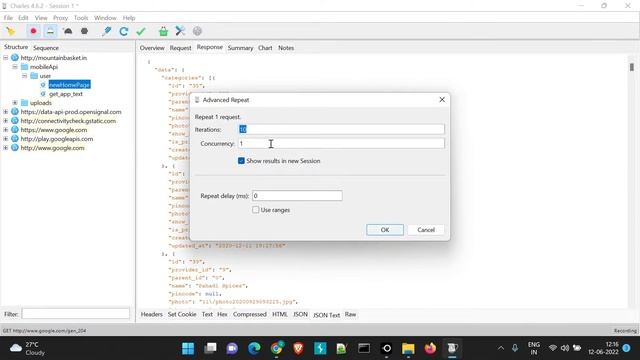
Task: Uncheck Show results in new Session
Action: pyautogui.click(x=241, y=161)
